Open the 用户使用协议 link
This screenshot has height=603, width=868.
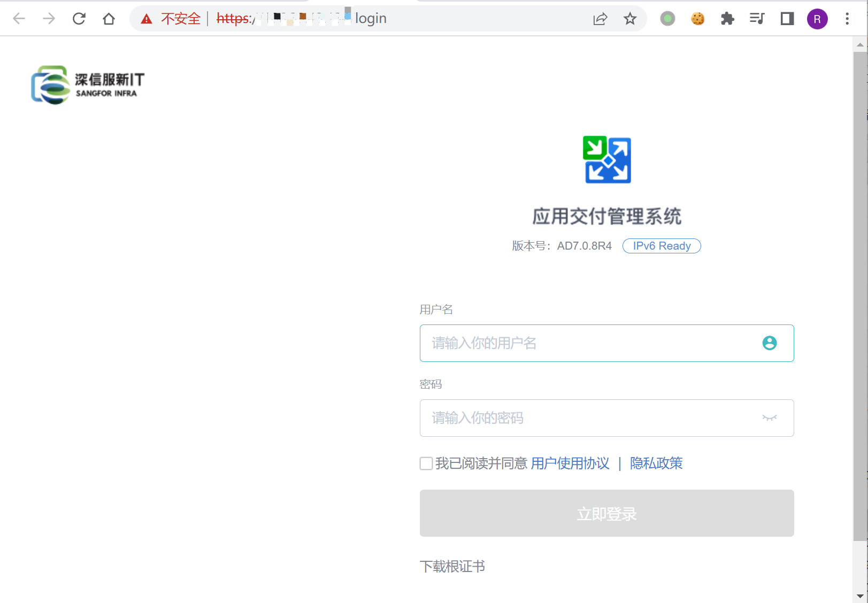[570, 463]
